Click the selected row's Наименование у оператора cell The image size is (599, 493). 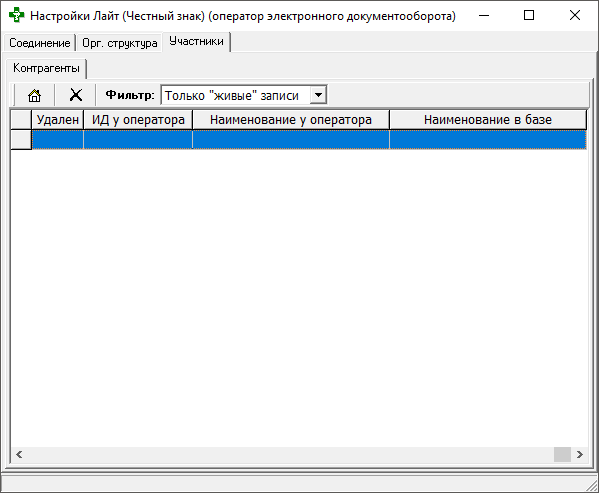click(x=291, y=139)
